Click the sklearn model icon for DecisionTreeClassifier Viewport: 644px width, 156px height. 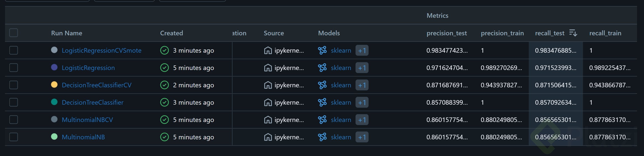(x=322, y=102)
